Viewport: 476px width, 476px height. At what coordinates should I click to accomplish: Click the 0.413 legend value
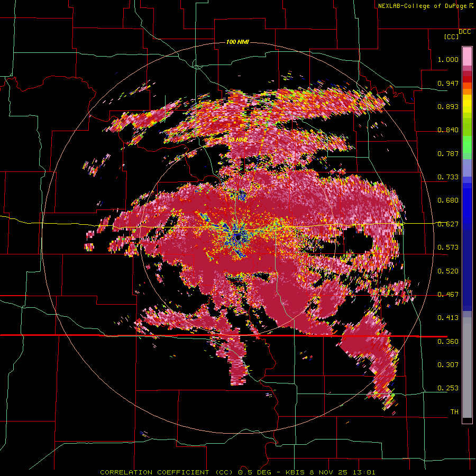pyautogui.click(x=448, y=318)
